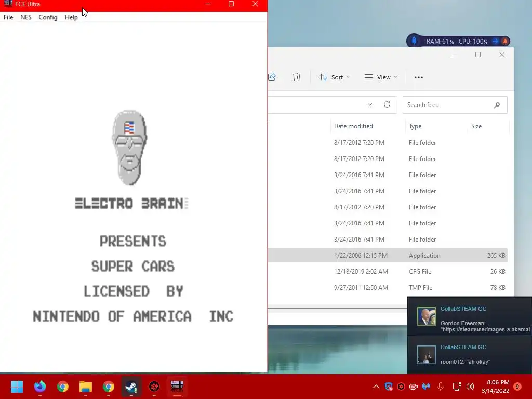
Task: Open the Help menu in FCE Ultra
Action: 71,17
